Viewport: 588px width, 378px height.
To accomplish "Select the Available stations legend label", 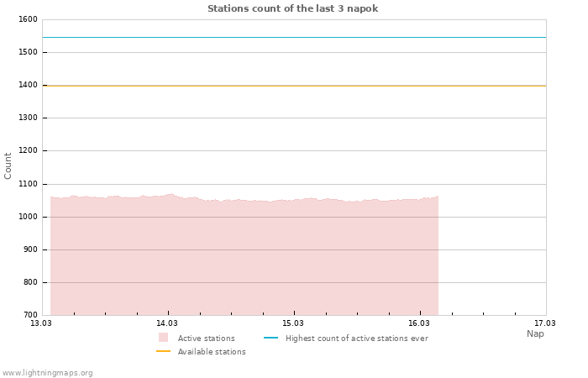I will pos(212,352).
